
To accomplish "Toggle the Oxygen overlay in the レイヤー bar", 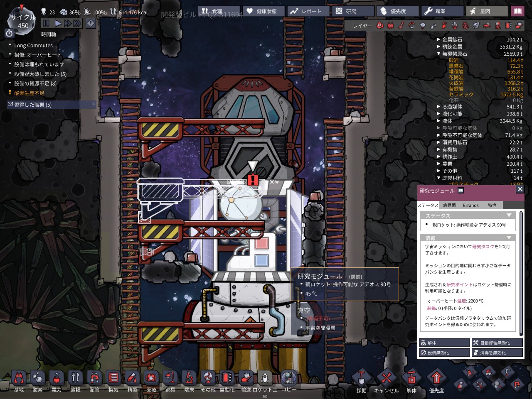I will (x=380, y=26).
